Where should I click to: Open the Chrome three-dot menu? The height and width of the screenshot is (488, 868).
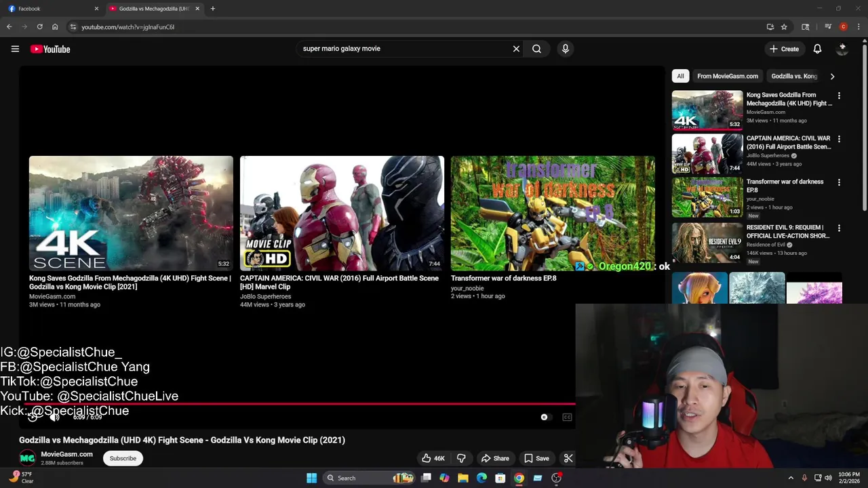pos(859,27)
